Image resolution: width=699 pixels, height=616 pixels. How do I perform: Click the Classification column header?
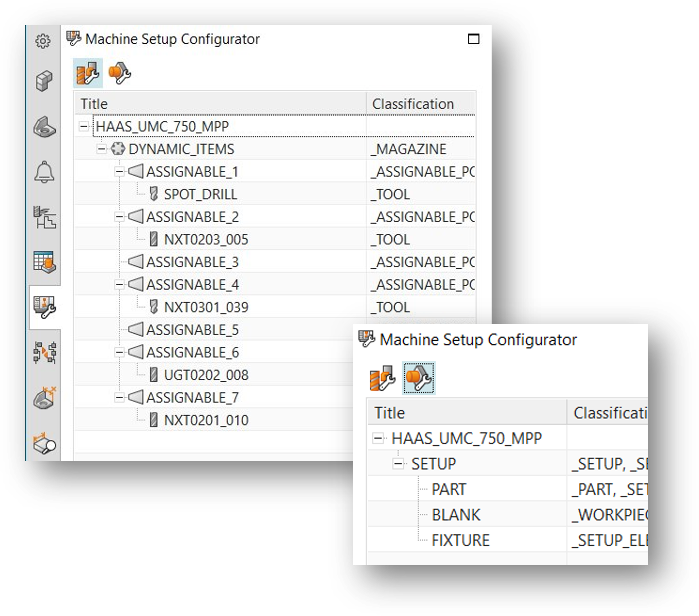tap(413, 104)
